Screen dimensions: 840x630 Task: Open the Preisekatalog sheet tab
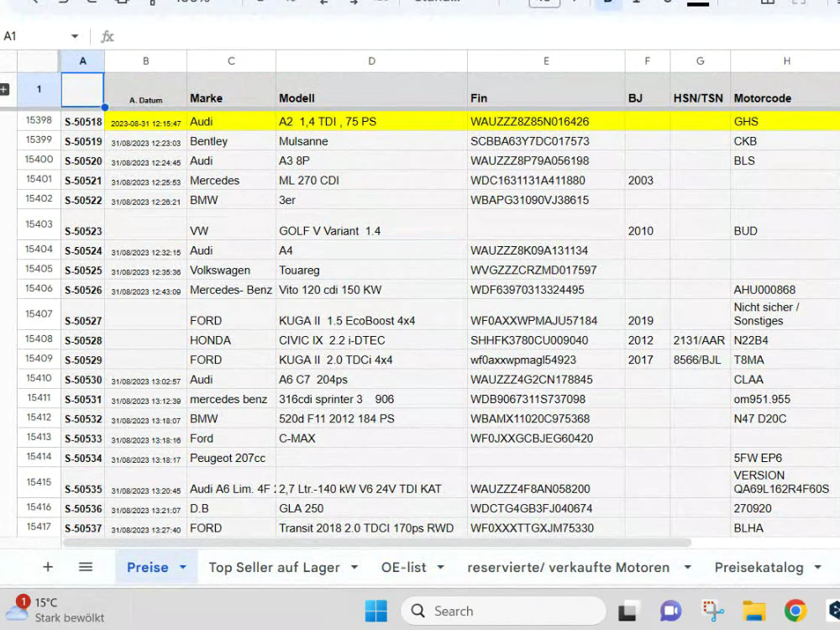[x=759, y=567]
